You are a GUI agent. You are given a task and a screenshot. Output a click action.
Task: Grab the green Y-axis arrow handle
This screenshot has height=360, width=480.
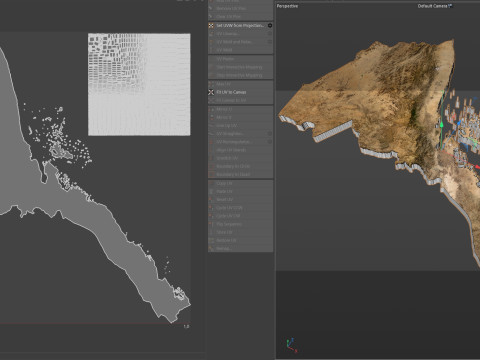(442, 124)
